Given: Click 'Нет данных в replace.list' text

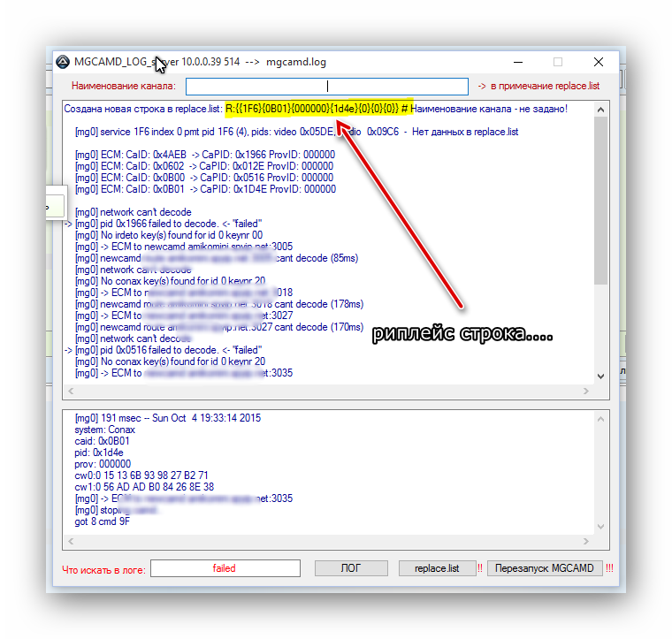Looking at the screenshot, I should point(465,132).
